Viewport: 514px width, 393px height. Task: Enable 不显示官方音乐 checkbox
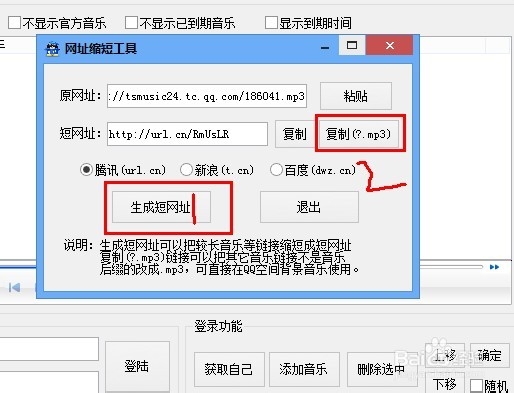(14, 23)
